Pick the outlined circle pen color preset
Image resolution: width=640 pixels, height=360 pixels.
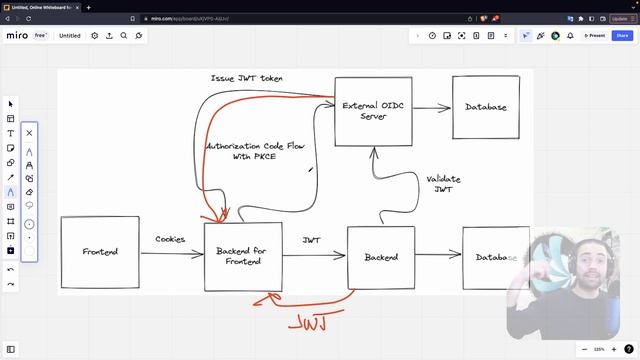click(29, 224)
